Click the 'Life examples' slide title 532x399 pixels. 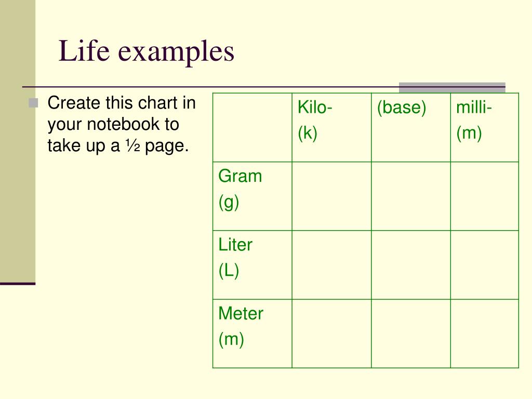click(146, 51)
